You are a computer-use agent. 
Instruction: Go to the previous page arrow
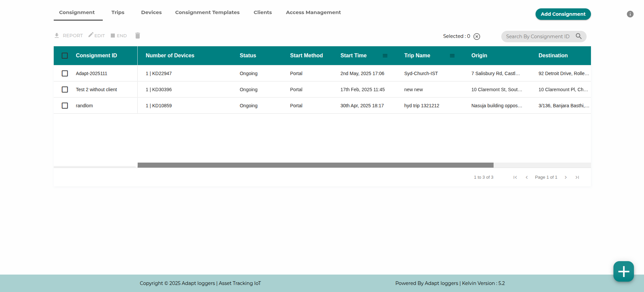[x=526, y=177]
